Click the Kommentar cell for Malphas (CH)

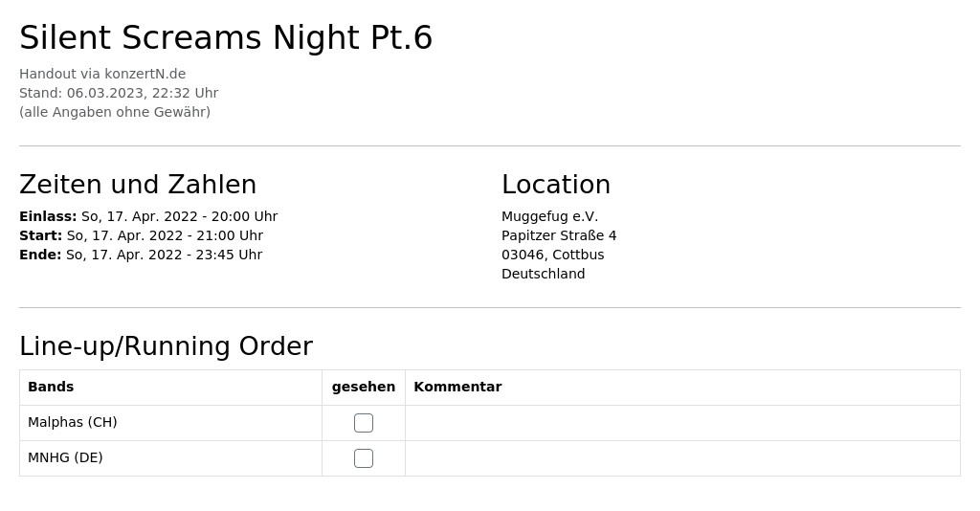click(682, 423)
